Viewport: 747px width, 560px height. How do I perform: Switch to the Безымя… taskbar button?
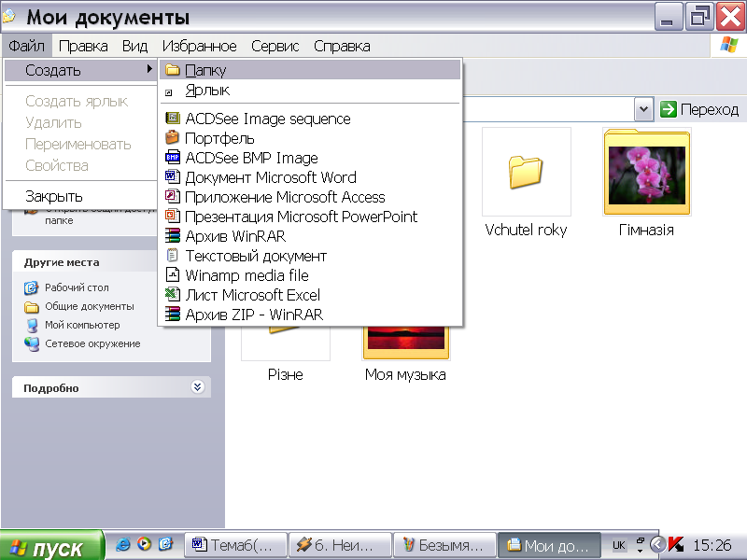(x=445, y=544)
